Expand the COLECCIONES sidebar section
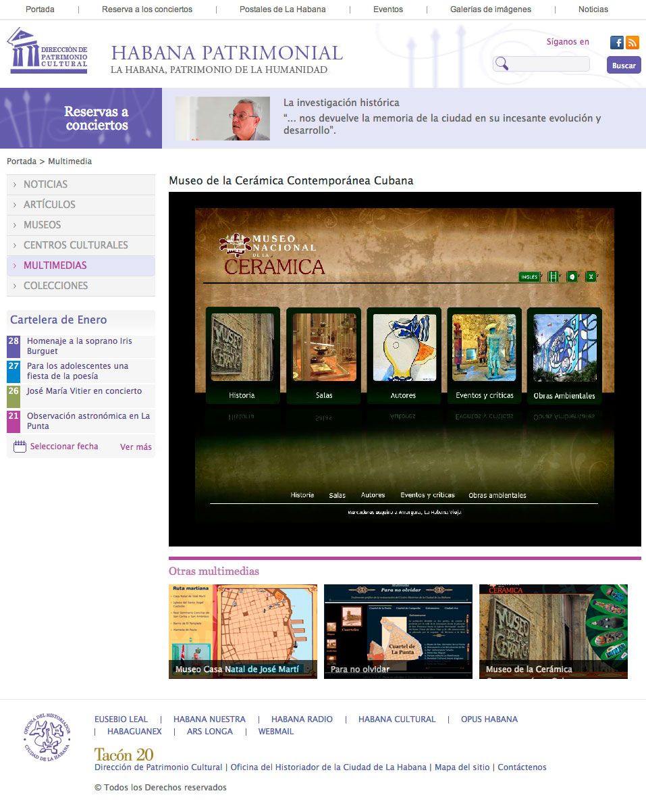646x812 pixels. (x=81, y=286)
